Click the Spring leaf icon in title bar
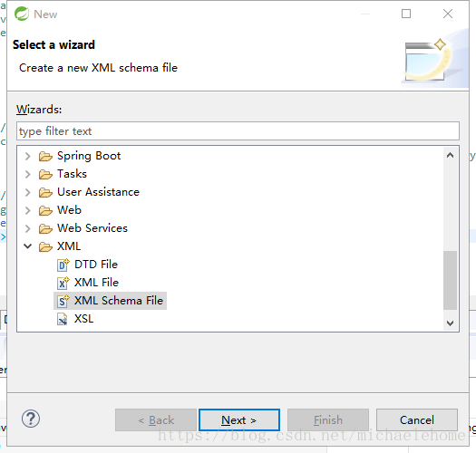Image resolution: width=476 pixels, height=453 pixels. pos(22,14)
